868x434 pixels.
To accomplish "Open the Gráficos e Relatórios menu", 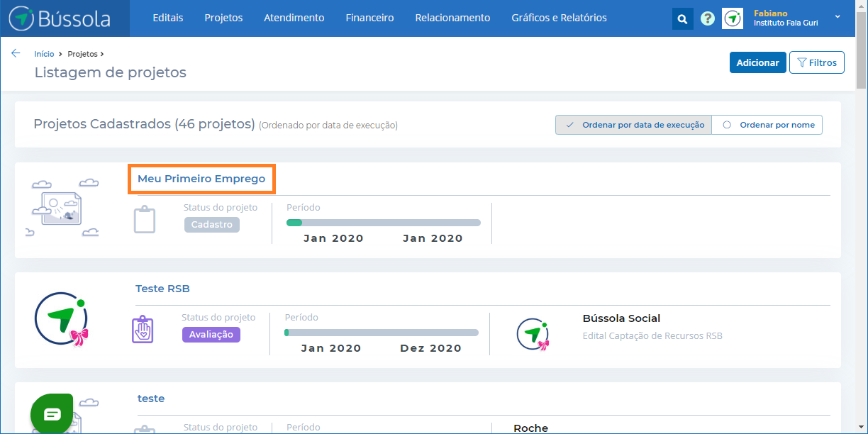I will 560,18.
